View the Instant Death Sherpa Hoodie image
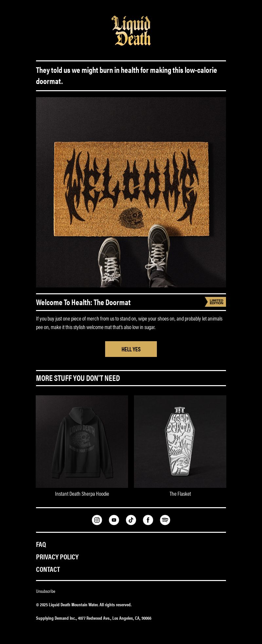This screenshot has height=644, width=262. [x=82, y=442]
